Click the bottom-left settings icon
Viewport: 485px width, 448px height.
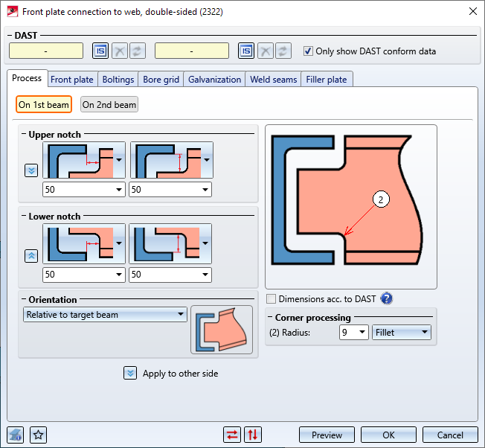(16, 435)
